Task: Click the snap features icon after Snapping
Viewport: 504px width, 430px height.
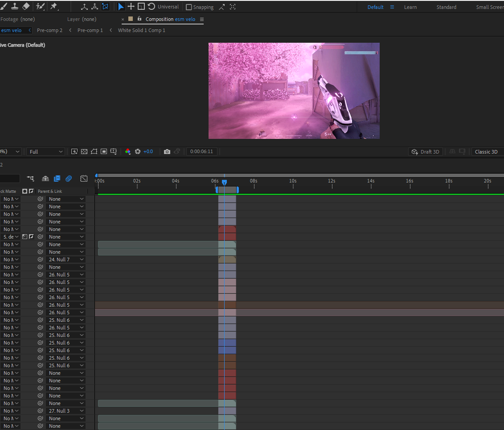Action: click(233, 7)
